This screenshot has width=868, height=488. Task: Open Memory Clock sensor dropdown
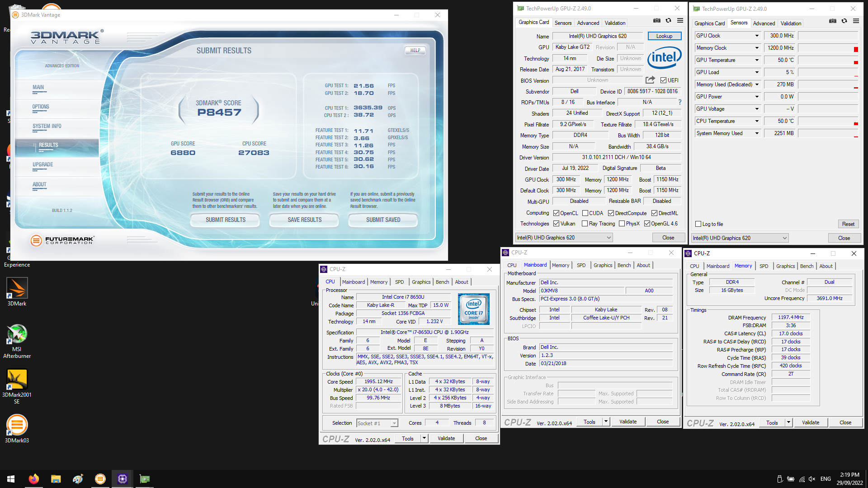pos(756,48)
